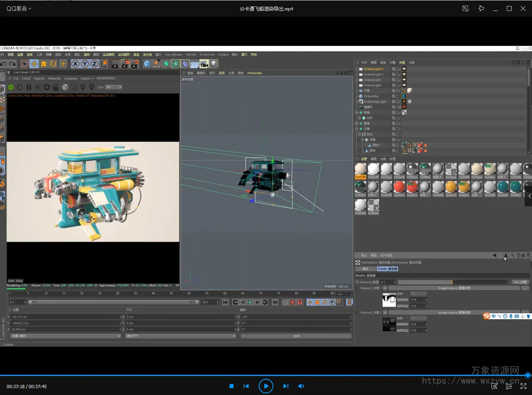532x395 pixels.
Task: Open Octane Live Viewer settings gear
Action: tap(47, 87)
